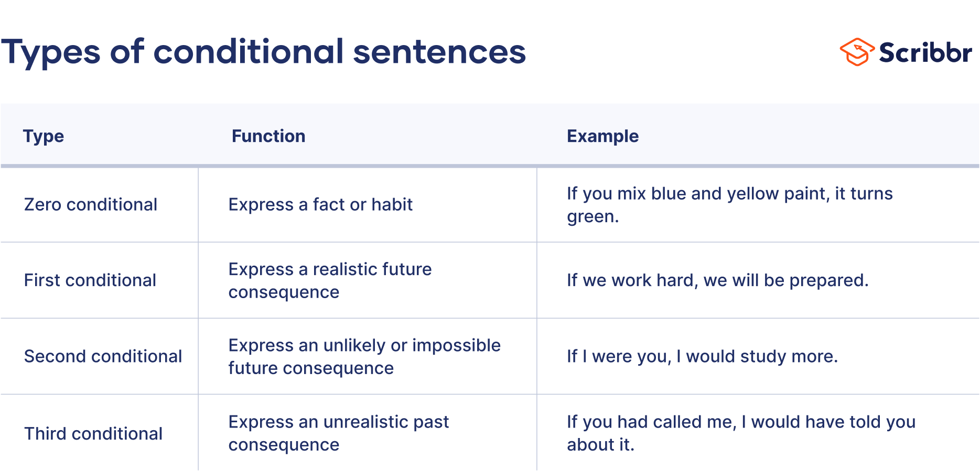This screenshot has width=980, height=471.
Task: Select the unrealistic past consequence function cell
Action: (x=339, y=433)
